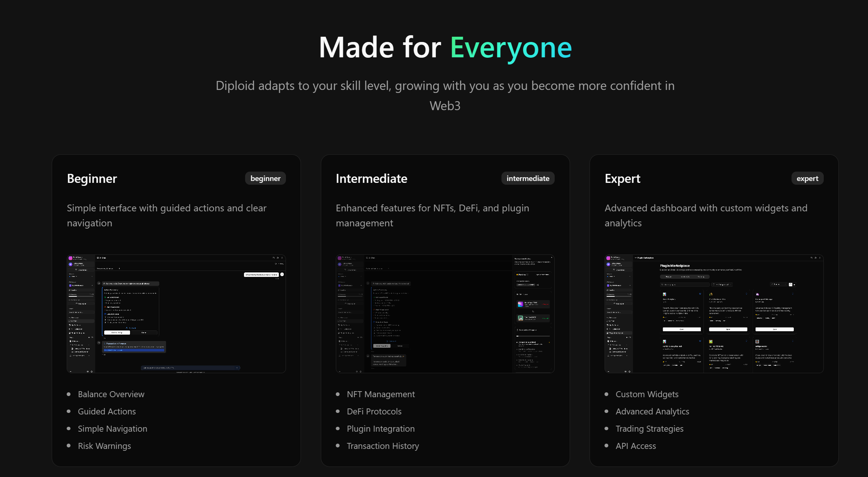Open the Beginner card screenshot thumbnail

tap(176, 314)
